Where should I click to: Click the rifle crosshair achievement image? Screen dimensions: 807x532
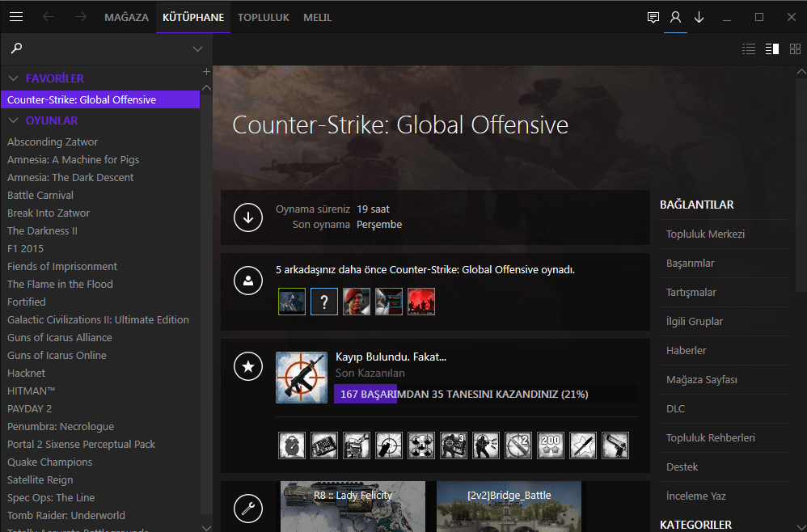302,378
